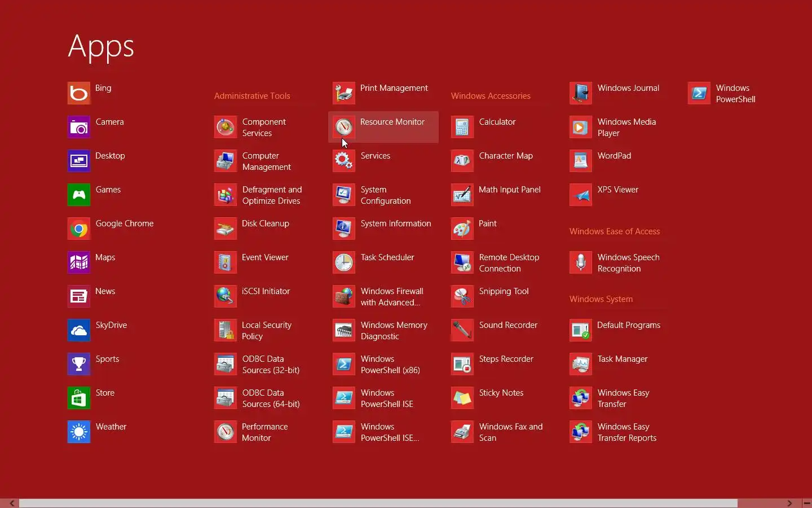Launch the Weather app icon
Screen dimensions: 812x508
(x=79, y=432)
